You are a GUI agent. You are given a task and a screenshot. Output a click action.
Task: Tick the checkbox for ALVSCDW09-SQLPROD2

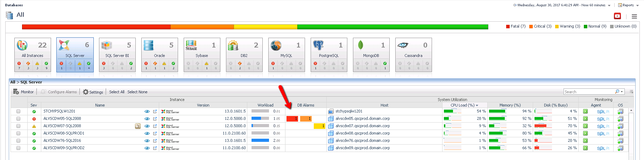18,148
